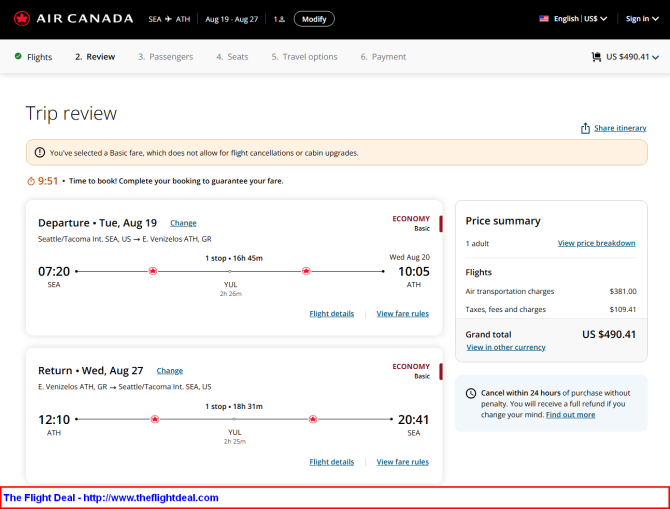Viewport: 670px width, 509px height.
Task: Click the Aug 19 - Aug 27 dates in header
Action: [x=232, y=19]
